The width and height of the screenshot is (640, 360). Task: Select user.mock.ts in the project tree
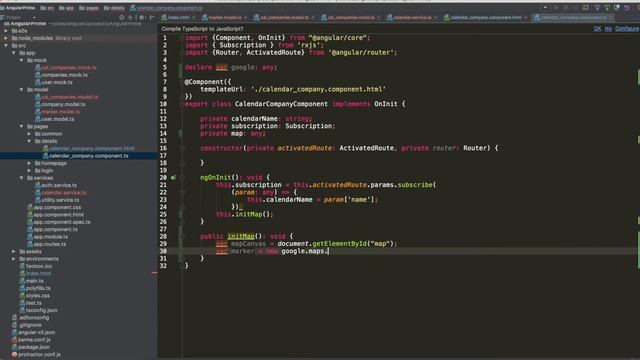click(57, 82)
